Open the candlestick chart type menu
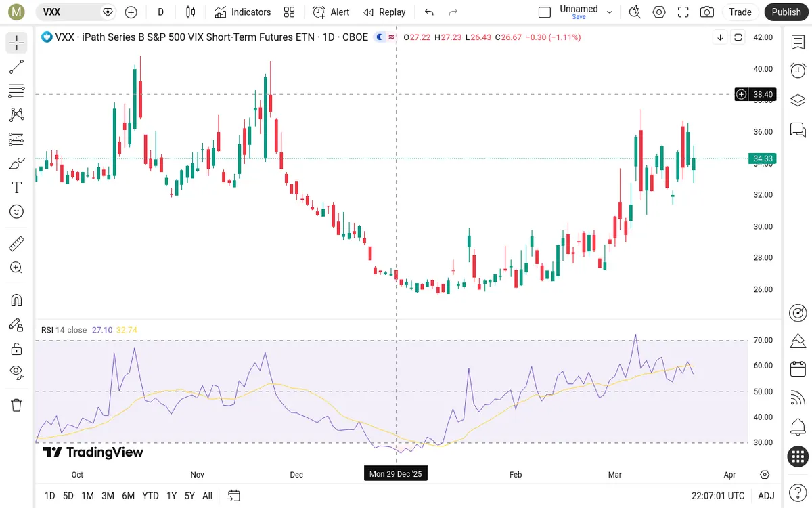The height and width of the screenshot is (508, 812). 191,12
